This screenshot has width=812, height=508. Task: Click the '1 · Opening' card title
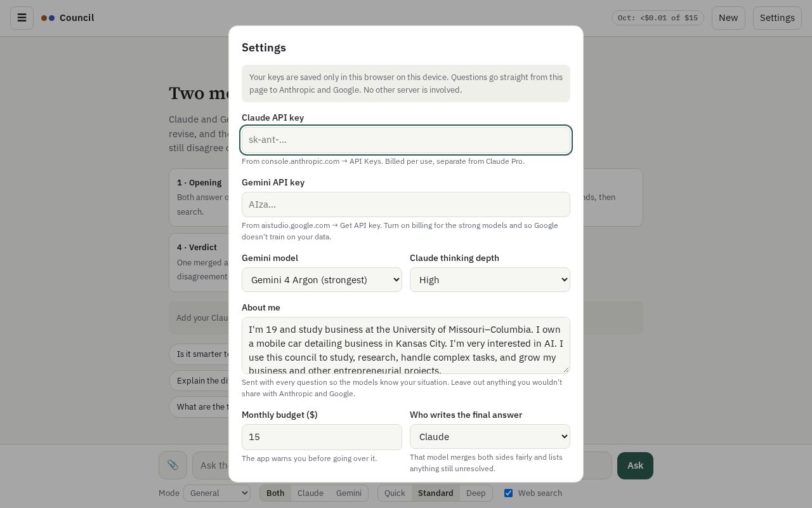pyautogui.click(x=199, y=182)
